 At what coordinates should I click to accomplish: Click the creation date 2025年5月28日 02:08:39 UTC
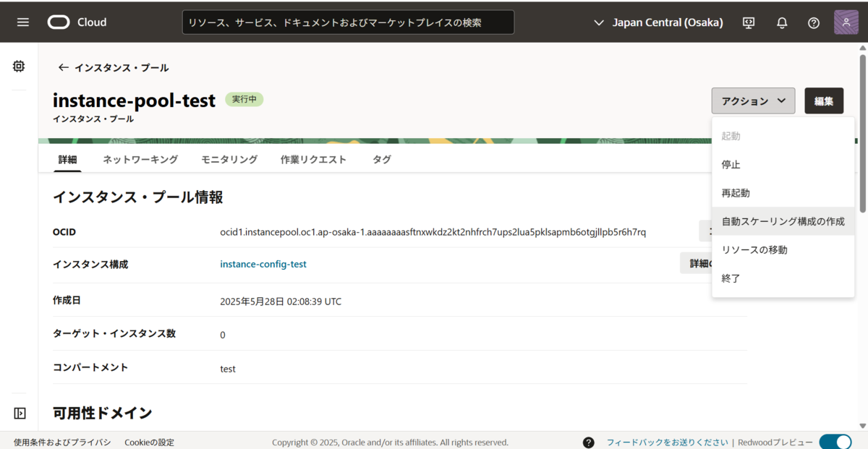(281, 302)
